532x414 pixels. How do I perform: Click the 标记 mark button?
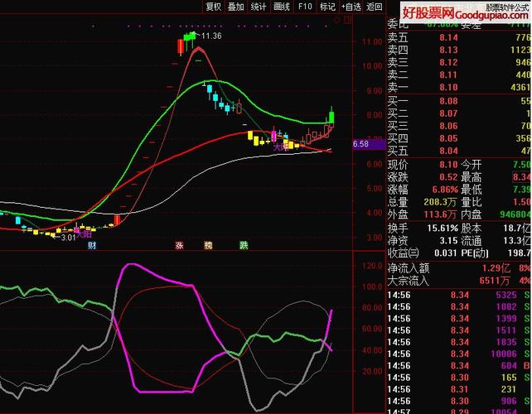[x=327, y=7]
